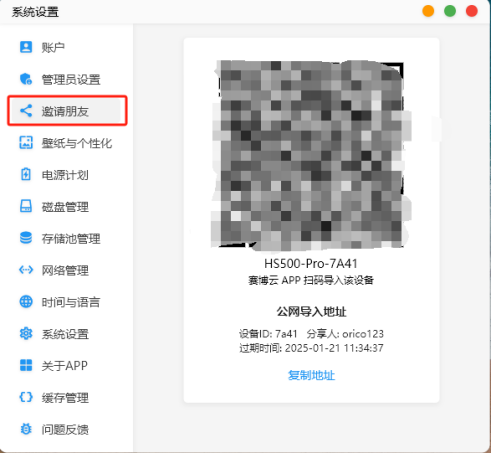The height and width of the screenshot is (453, 492).
Task: Select the disk drive icon
Action: click(26, 206)
